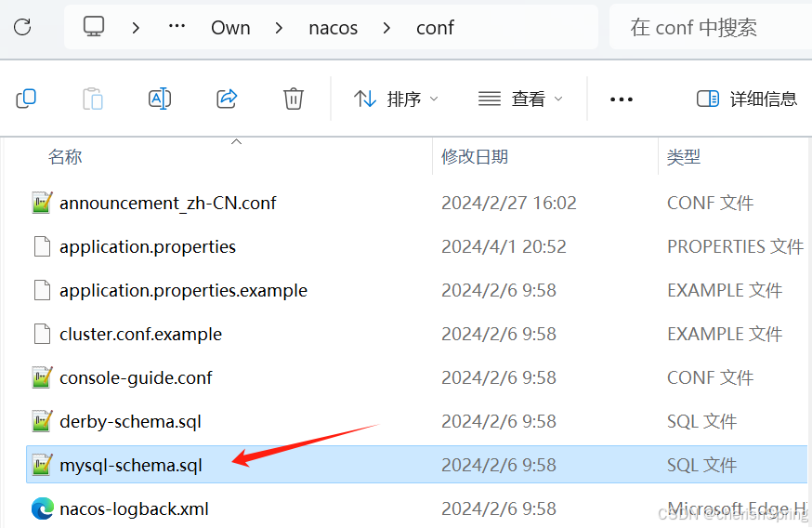
Task: Select conf breadcrumb segment
Action: 435,28
